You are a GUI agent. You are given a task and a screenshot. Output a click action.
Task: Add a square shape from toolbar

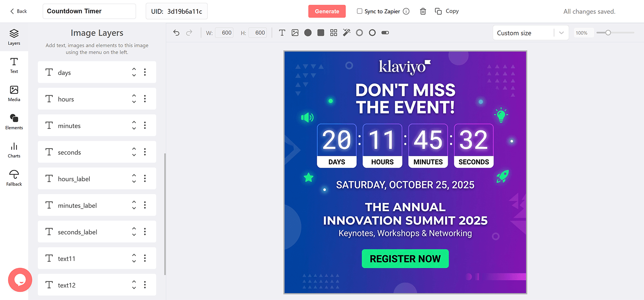click(321, 33)
